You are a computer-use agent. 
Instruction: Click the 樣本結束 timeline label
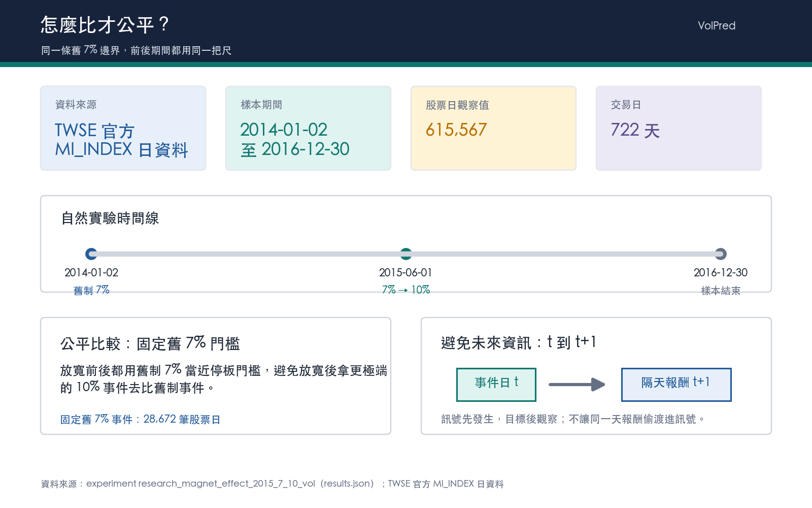point(721,291)
